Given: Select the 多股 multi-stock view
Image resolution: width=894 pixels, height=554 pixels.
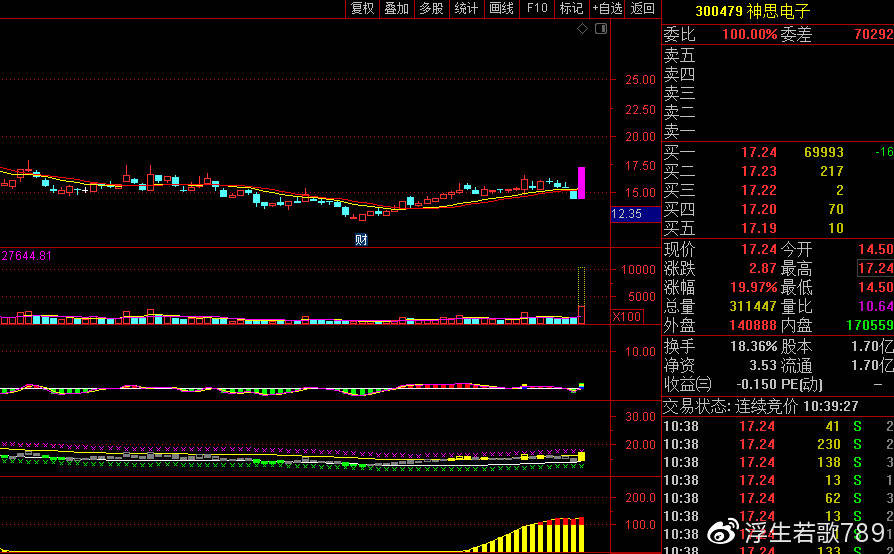Looking at the screenshot, I should click(x=431, y=8).
